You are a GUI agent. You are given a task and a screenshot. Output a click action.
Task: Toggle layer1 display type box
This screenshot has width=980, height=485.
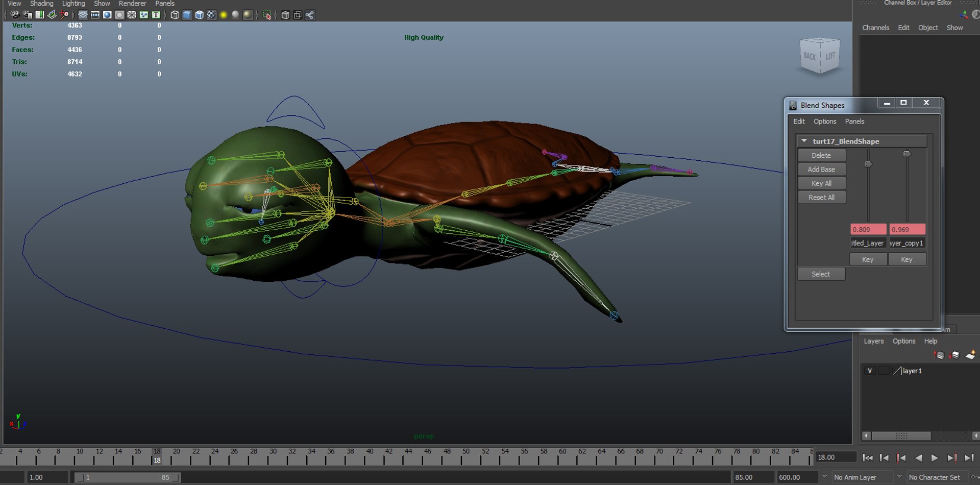tap(884, 371)
